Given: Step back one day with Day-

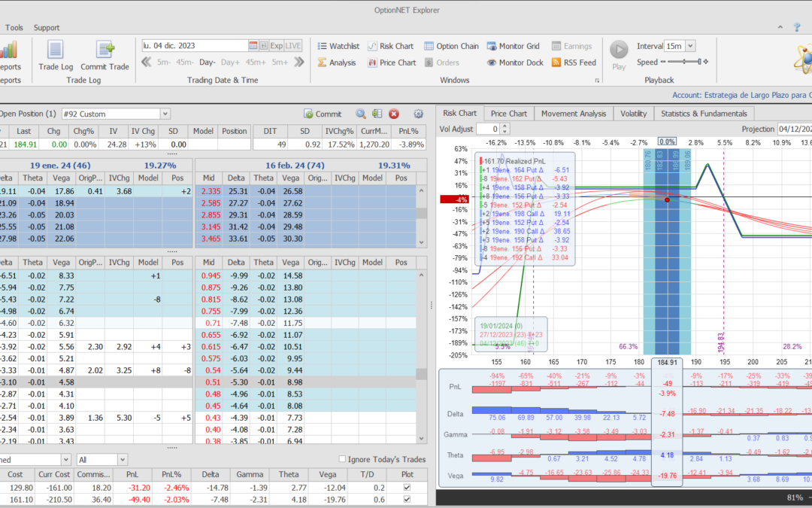Looking at the screenshot, I should pos(208,62).
